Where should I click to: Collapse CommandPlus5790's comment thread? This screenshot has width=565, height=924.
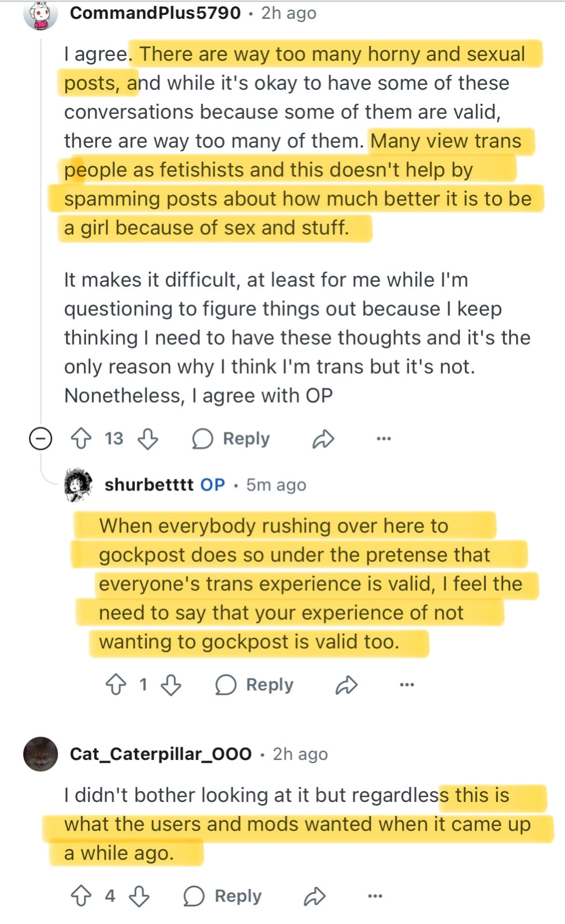[41, 439]
